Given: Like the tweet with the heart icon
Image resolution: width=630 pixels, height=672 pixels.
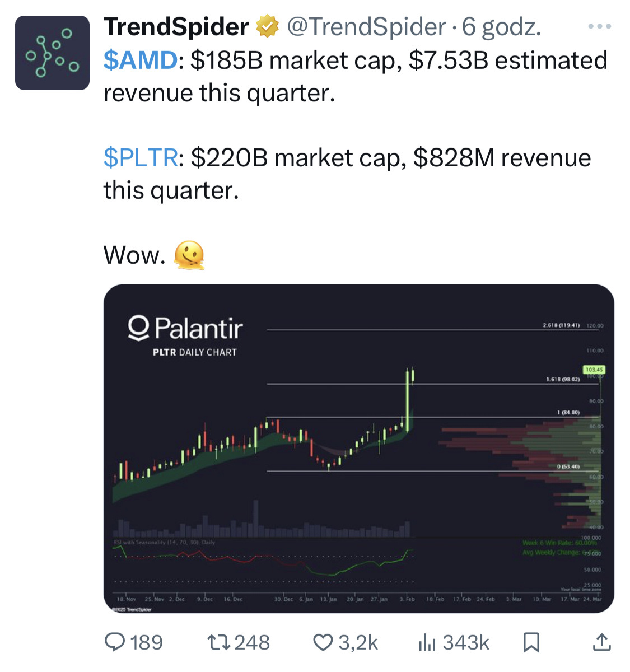Looking at the screenshot, I should pos(323,642).
